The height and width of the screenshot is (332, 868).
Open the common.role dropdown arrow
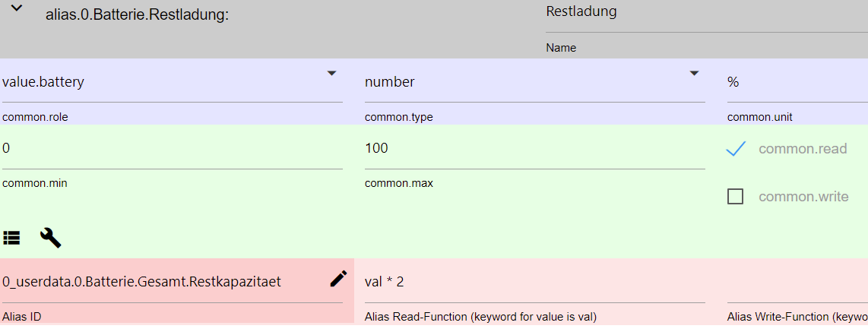click(331, 74)
